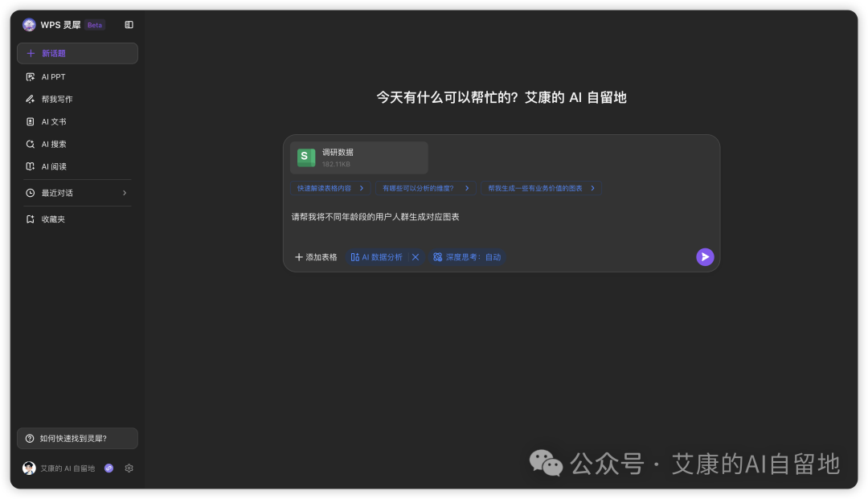
Task: Open the AI 文书 document tool
Action: 53,121
